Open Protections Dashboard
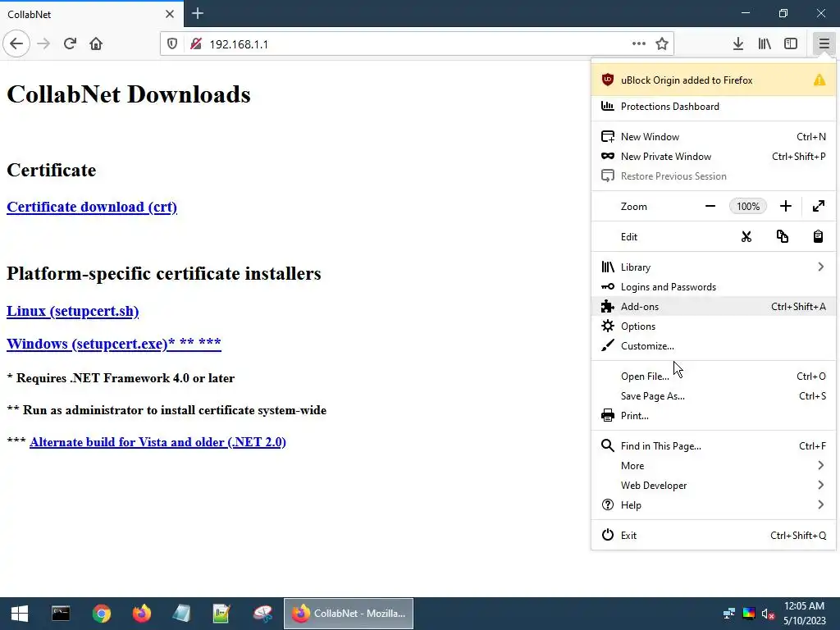 [713, 106]
